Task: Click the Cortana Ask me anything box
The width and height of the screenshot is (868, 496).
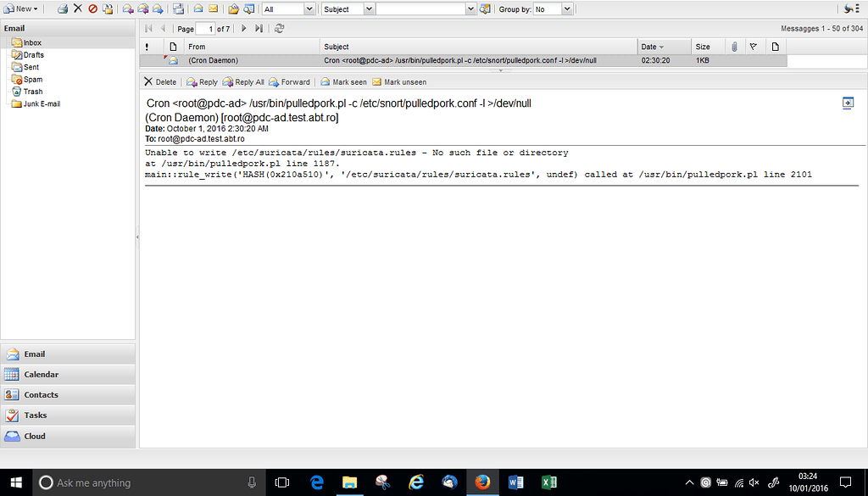Action: pyautogui.click(x=149, y=482)
